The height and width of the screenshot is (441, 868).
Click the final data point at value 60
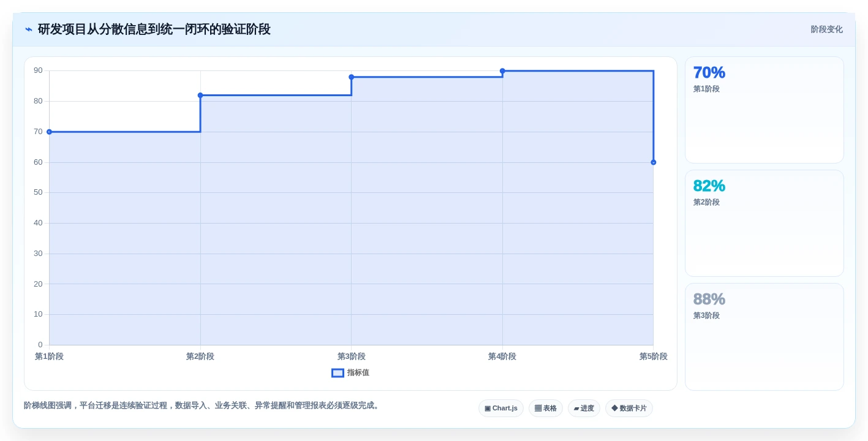[654, 162]
